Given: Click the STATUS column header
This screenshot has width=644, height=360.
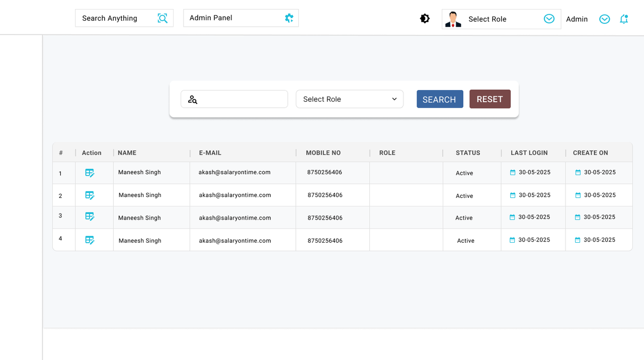Looking at the screenshot, I should (x=467, y=153).
